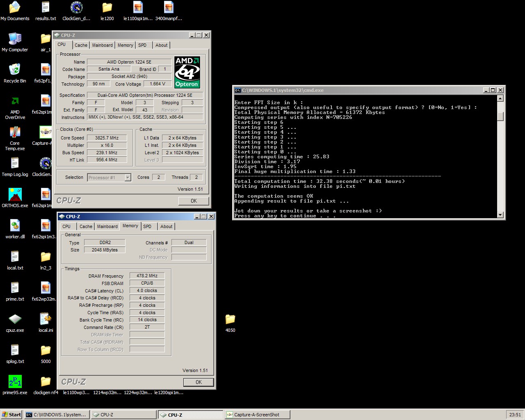525x420 pixels.
Task: Open the Recycle Bin icon
Action: (x=15, y=70)
